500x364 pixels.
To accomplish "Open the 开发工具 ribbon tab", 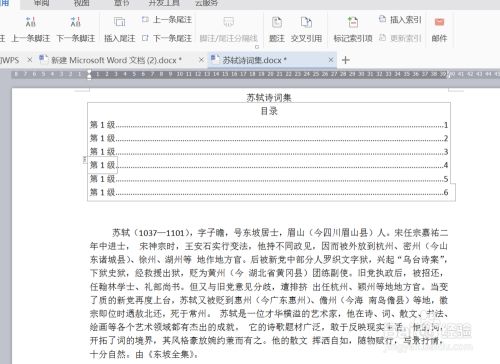I will (x=164, y=3).
